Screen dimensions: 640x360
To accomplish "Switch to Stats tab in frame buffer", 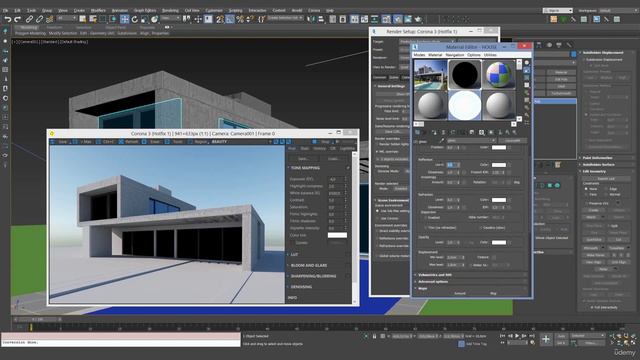I will coord(305,149).
